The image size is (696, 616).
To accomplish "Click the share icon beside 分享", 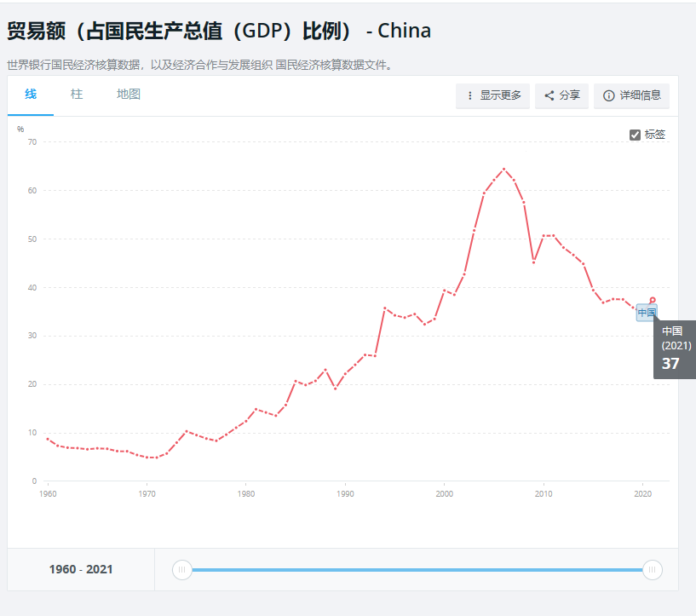I will click(x=549, y=95).
